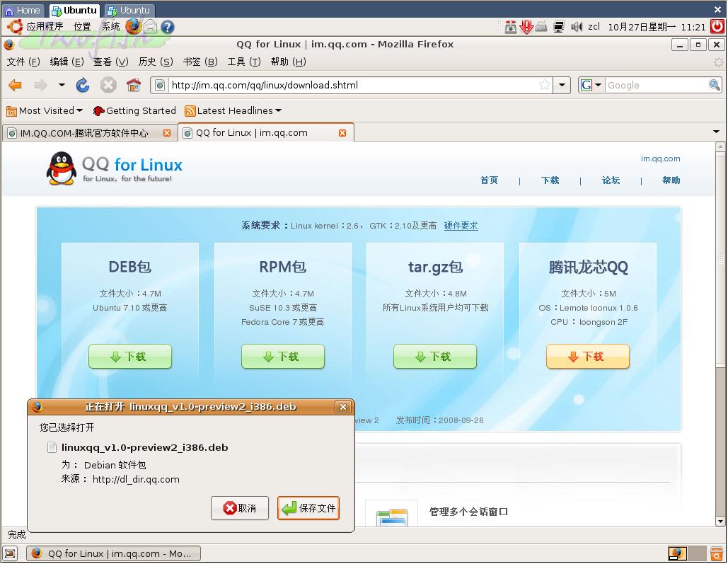
Task: Click the DEB包 下载 button
Action: point(130,357)
